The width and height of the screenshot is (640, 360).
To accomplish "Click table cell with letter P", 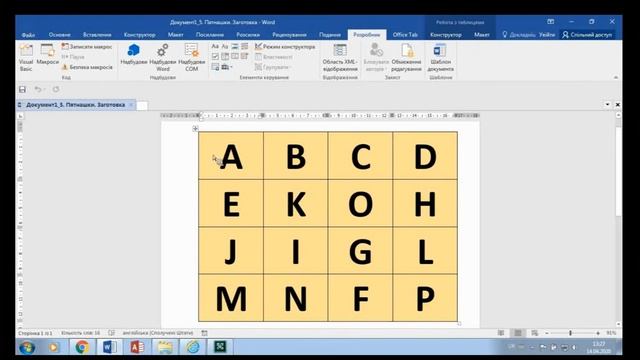I will [x=425, y=298].
